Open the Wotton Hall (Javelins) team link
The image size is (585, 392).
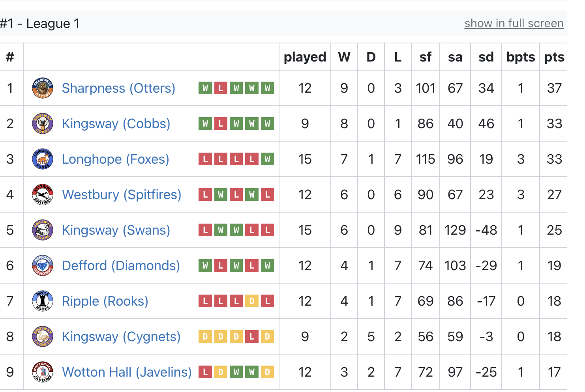click(x=127, y=372)
